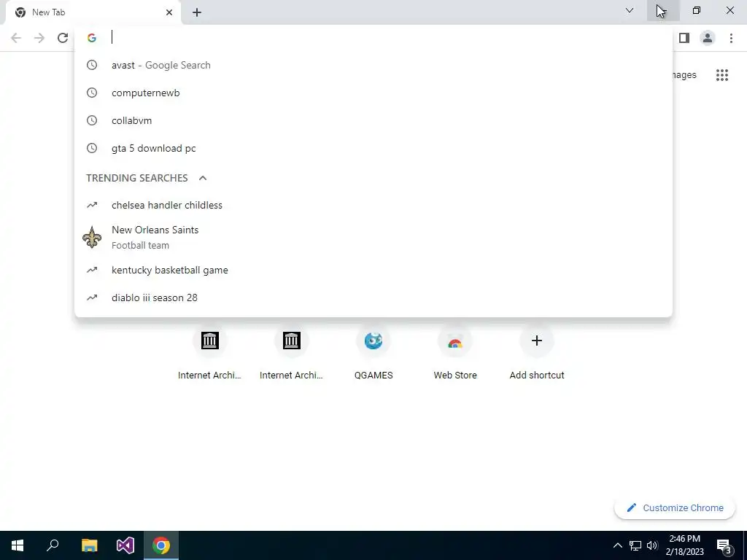The height and width of the screenshot is (560, 747).
Task: Select 'chelsea handler childless' trending search
Action: (x=373, y=205)
